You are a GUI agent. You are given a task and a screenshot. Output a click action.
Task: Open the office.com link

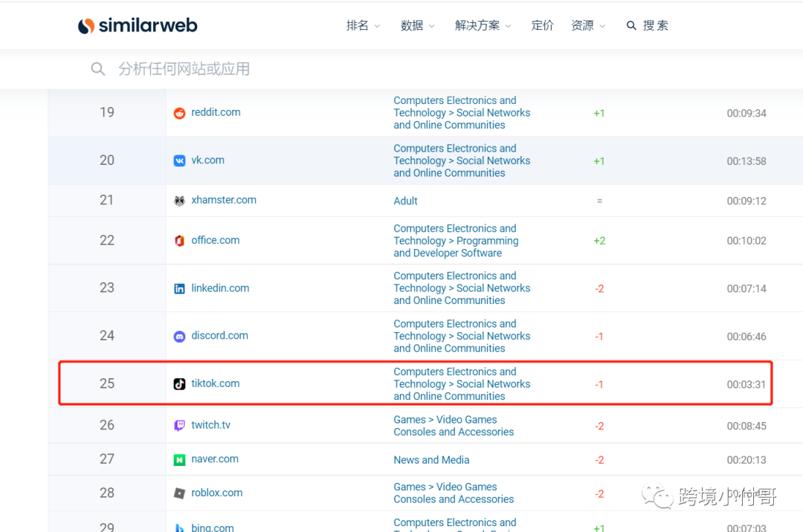215,240
